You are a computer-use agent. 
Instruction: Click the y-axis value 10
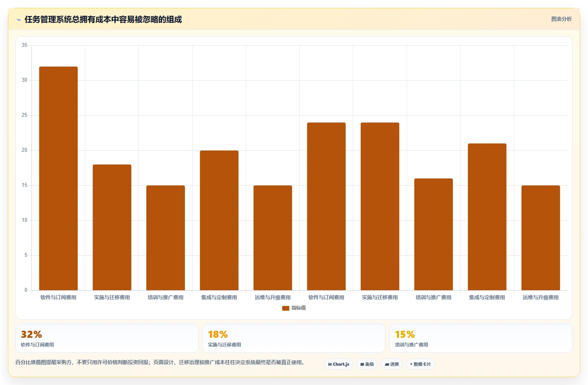[24, 220]
